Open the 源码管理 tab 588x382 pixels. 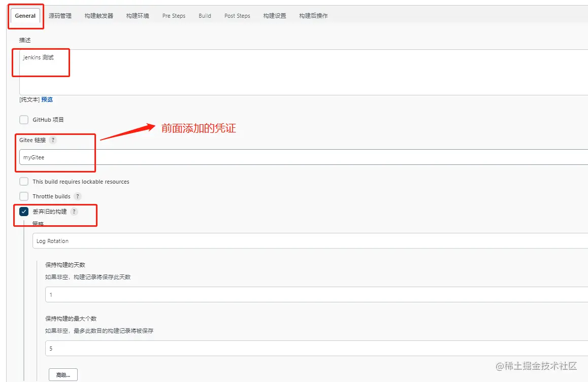click(x=60, y=16)
